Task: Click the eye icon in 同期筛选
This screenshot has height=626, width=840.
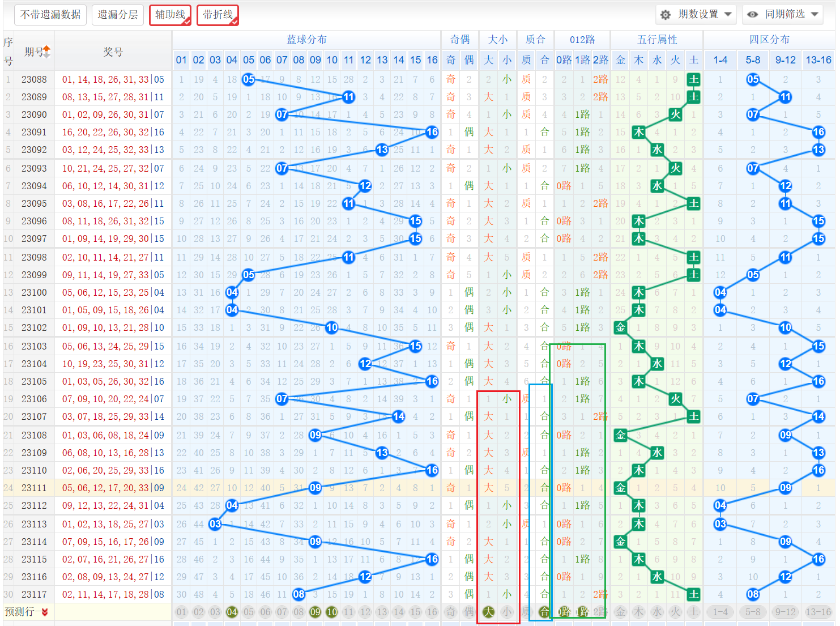Action: point(752,15)
